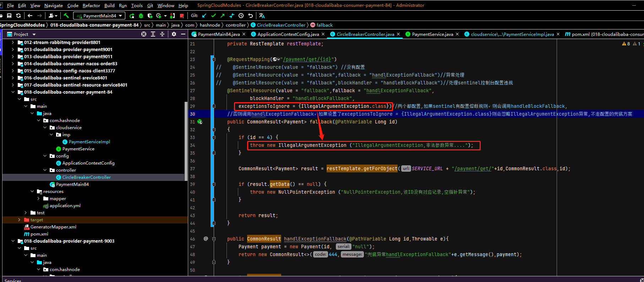Expand the mapper folder
644x282 pixels.
[39, 198]
